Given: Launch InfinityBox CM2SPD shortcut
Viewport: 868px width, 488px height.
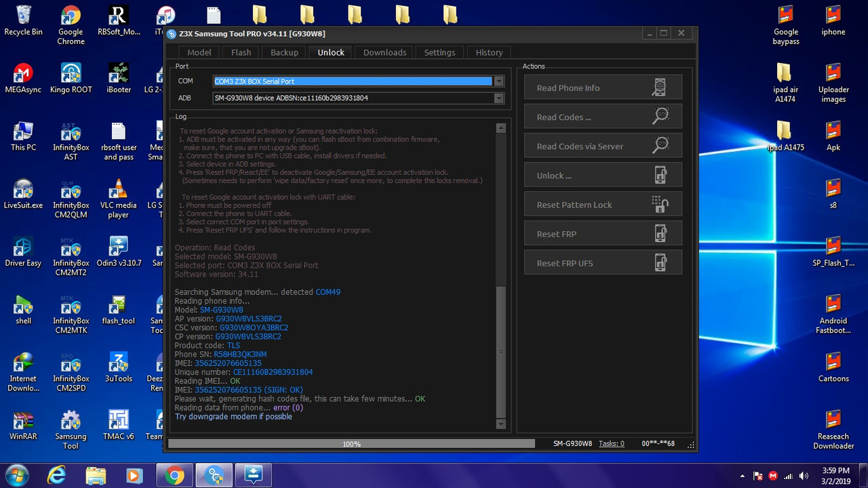Looking at the screenshot, I should (71, 371).
